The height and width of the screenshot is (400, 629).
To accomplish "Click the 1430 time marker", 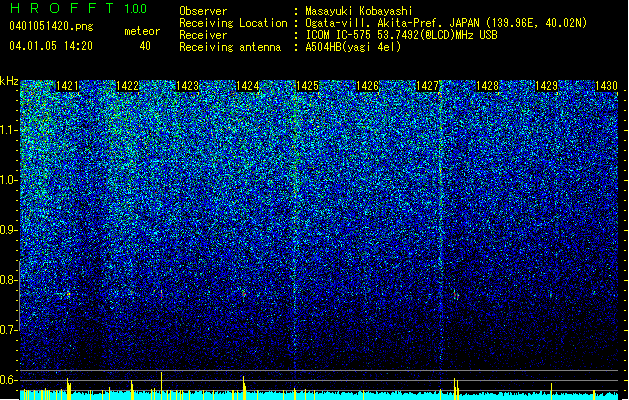I will pyautogui.click(x=606, y=86).
